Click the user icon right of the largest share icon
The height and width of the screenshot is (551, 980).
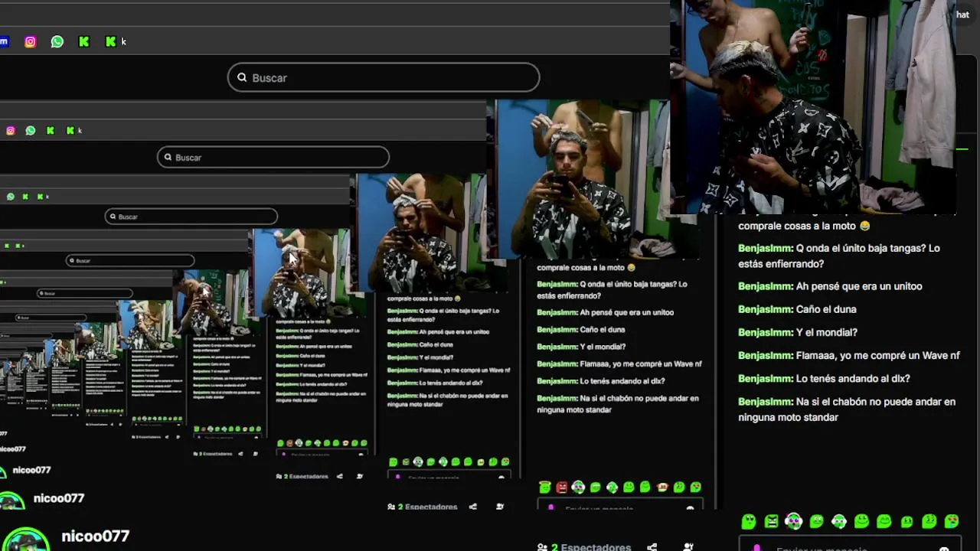click(688, 547)
